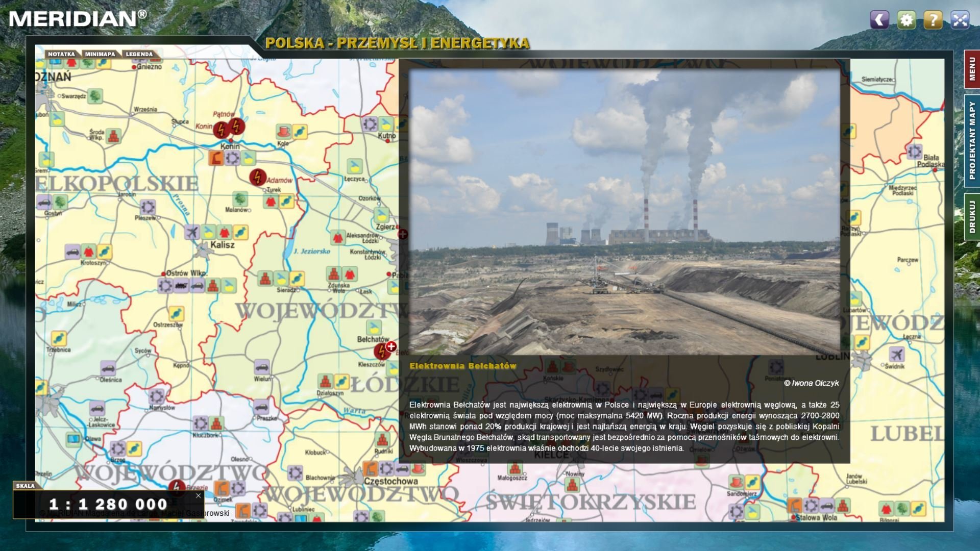This screenshot has height=551, width=980.
Task: Click the airplane icon above Świdnik
Action: click(896, 354)
